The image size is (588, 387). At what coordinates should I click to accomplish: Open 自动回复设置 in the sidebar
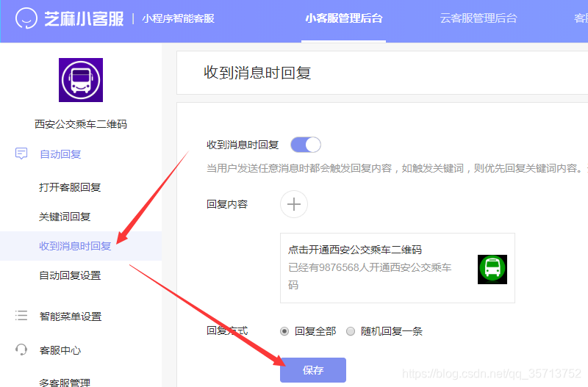click(x=70, y=275)
